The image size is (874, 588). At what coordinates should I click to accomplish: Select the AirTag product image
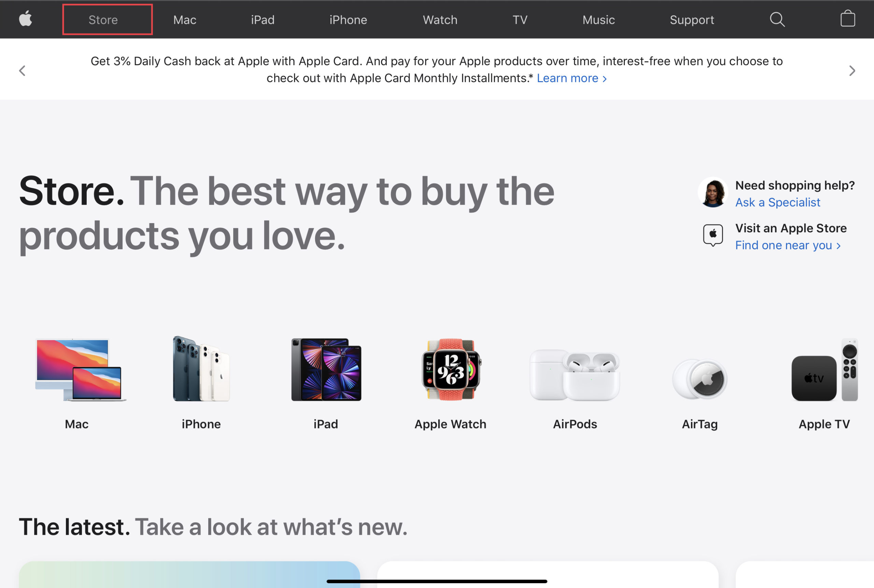700,379
